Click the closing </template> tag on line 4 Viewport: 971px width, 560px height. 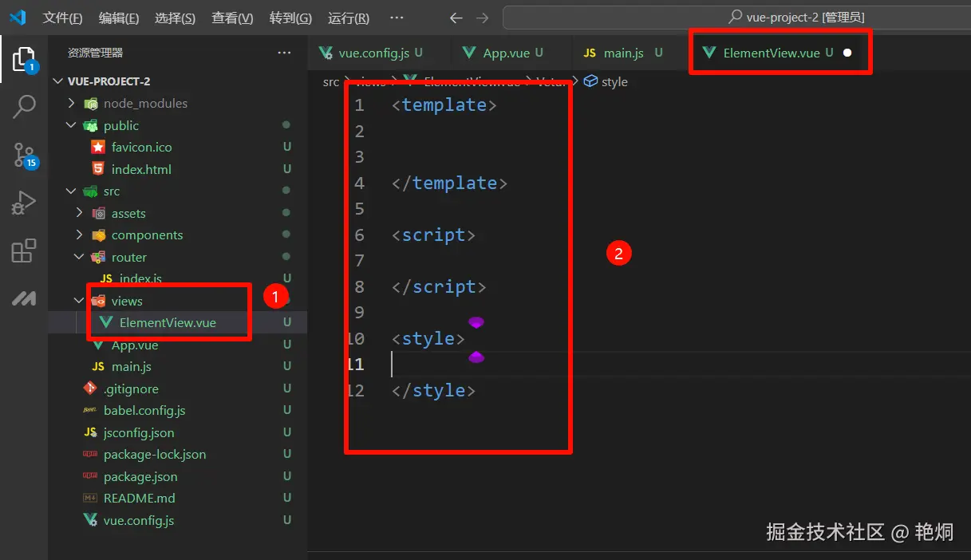tap(449, 183)
